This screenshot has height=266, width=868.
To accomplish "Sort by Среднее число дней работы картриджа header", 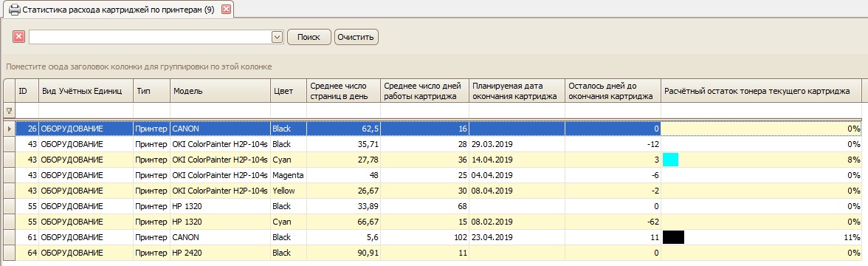I will (x=424, y=91).
